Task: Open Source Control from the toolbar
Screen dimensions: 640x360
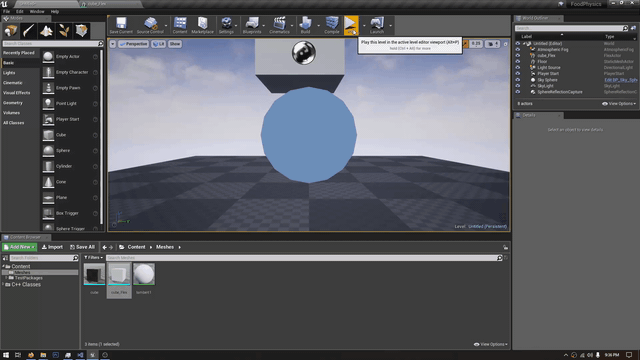Action: pos(150,25)
